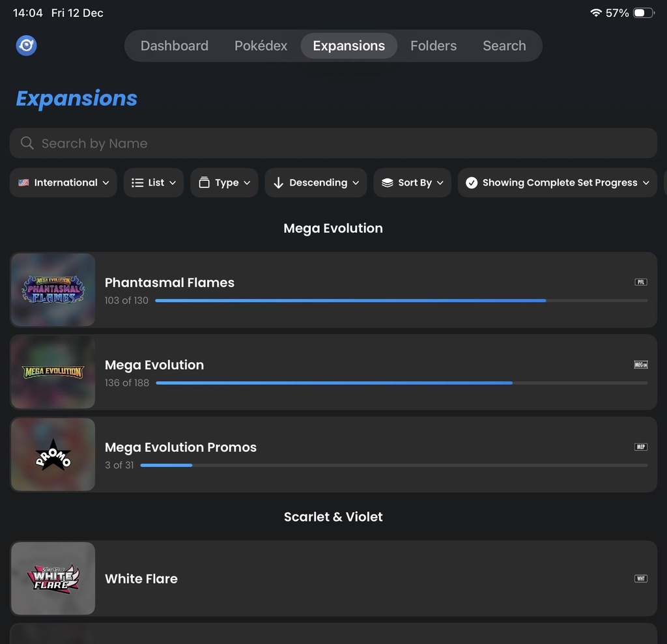The height and width of the screenshot is (644, 667).
Task: Open the International region dropdown
Action: [x=64, y=183]
